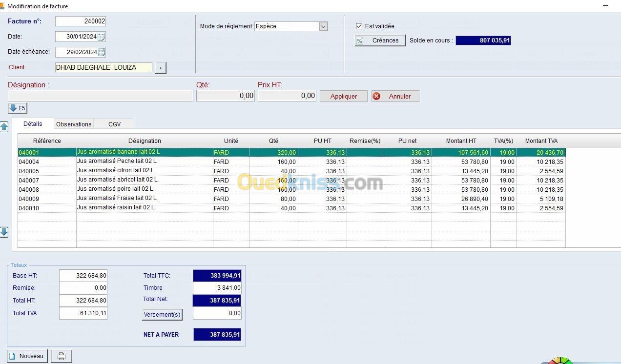Open calendar picker for Date échéance

click(101, 52)
